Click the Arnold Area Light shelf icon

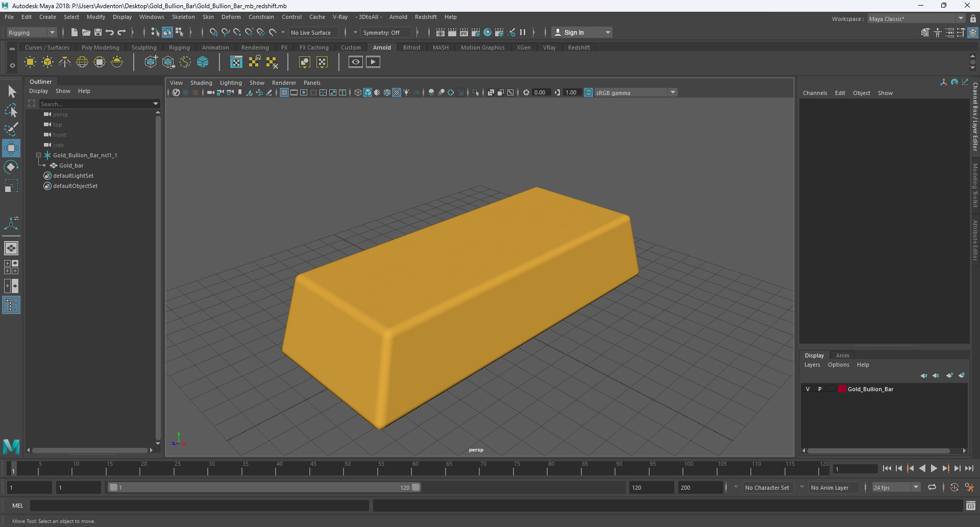point(30,62)
